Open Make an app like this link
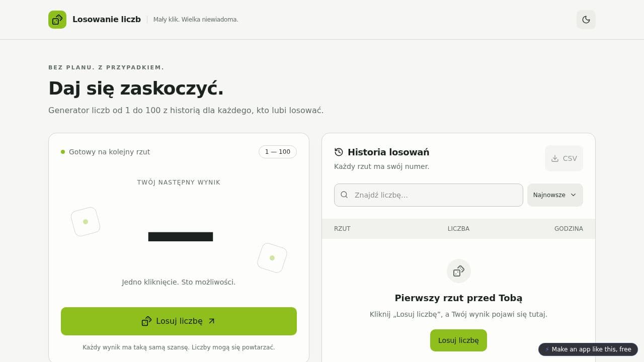 coord(588,349)
